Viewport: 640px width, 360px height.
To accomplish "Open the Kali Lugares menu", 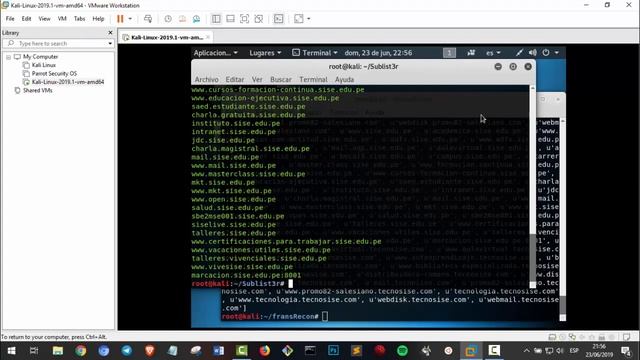I will tap(265, 53).
